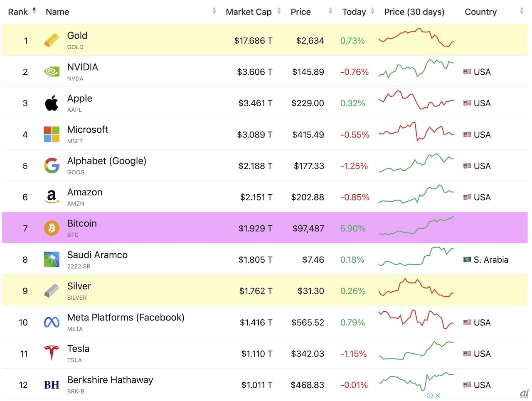
Task: Click the Saudi Aramco logo icon
Action: pyautogui.click(x=52, y=259)
